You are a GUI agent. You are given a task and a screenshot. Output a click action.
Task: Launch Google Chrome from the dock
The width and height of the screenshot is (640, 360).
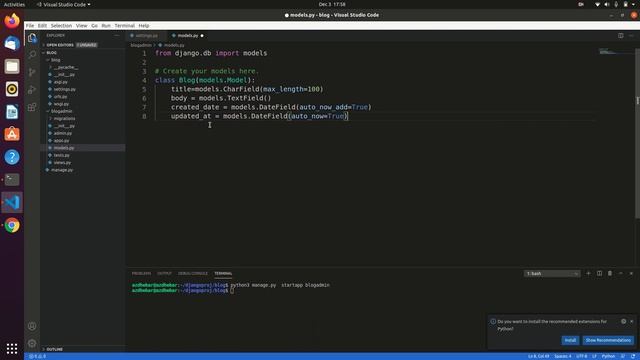tap(12, 225)
